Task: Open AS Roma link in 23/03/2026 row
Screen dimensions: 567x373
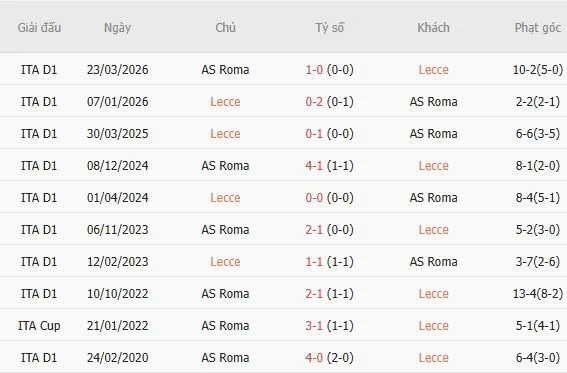Action: 225,70
